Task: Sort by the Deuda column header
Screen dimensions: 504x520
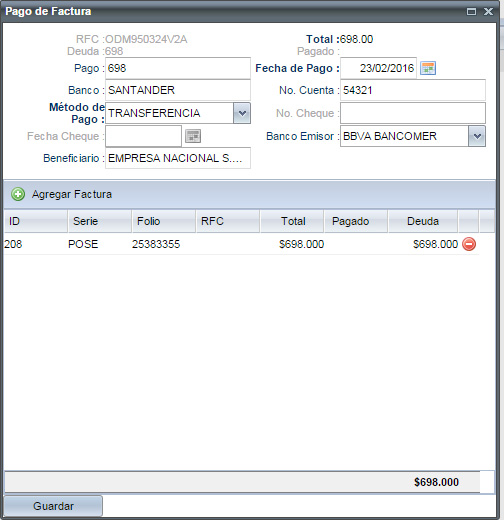Action: click(423, 221)
